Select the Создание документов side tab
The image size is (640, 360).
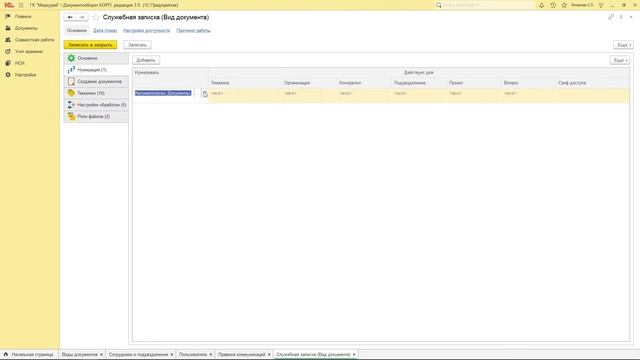(96, 82)
